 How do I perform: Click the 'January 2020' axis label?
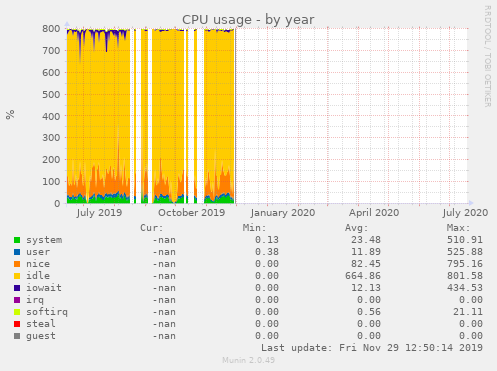(x=283, y=213)
